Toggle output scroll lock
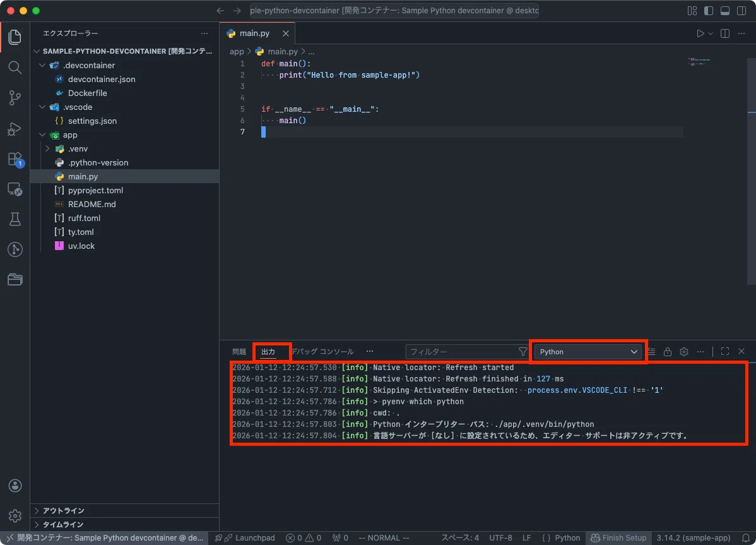This screenshot has width=756, height=545. tap(667, 352)
